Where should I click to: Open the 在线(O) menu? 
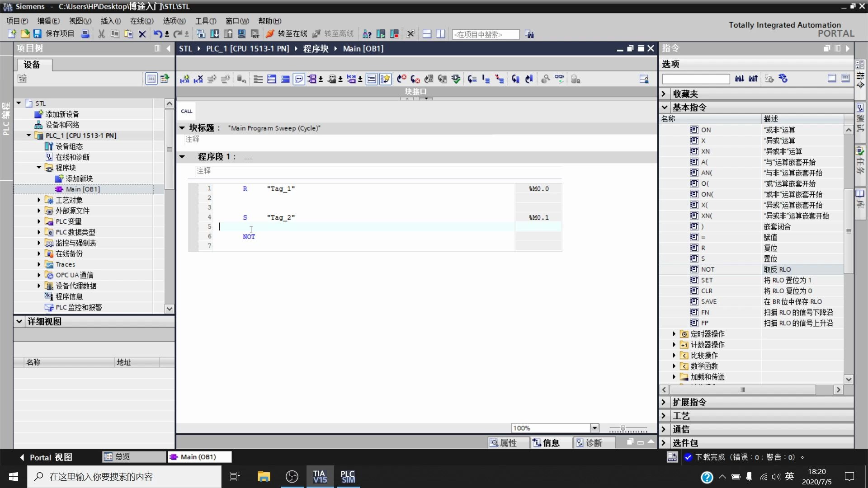click(142, 21)
